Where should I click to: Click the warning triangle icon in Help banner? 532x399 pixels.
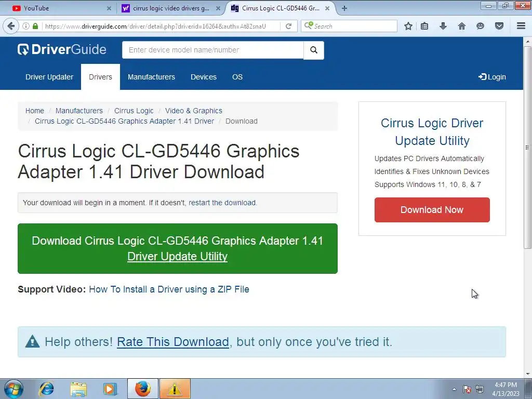pyautogui.click(x=33, y=341)
